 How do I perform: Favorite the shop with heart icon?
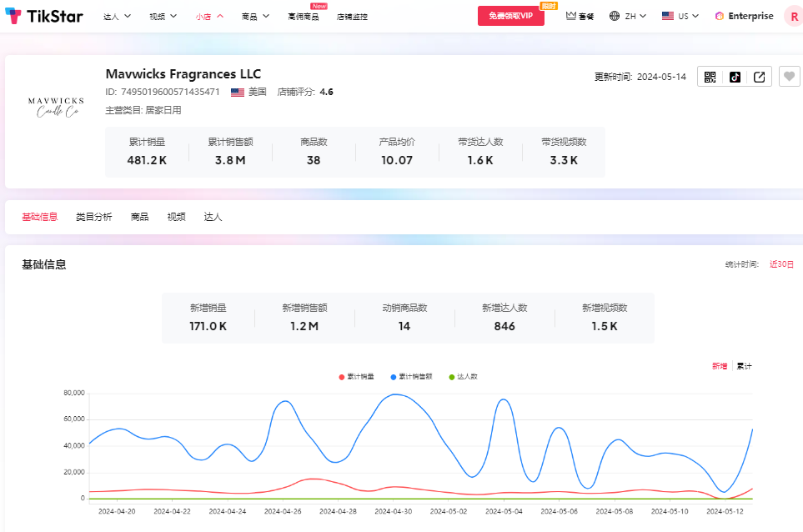point(789,77)
